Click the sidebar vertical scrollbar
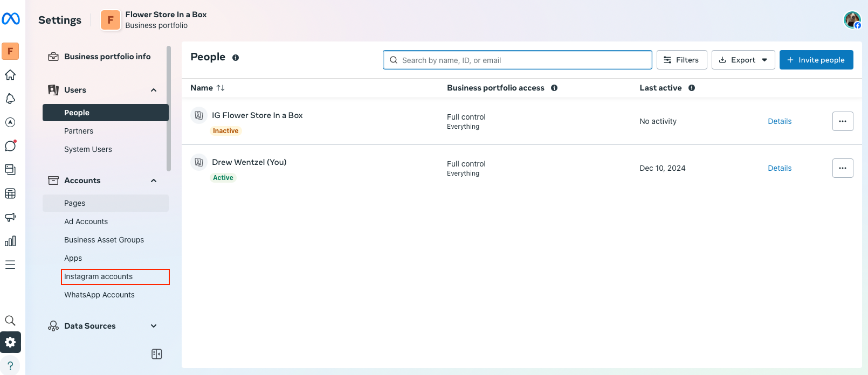This screenshot has width=868, height=375. pyautogui.click(x=169, y=108)
